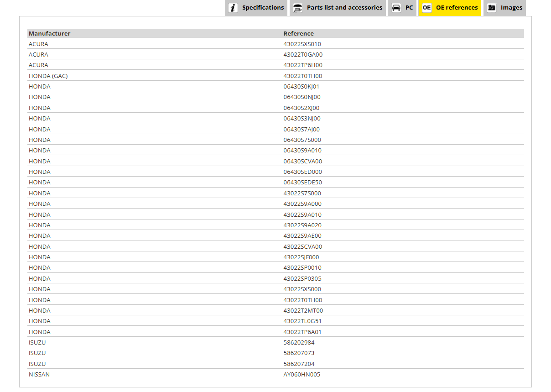Select reference 43022SP0010
The image size is (551, 392).
302,267
